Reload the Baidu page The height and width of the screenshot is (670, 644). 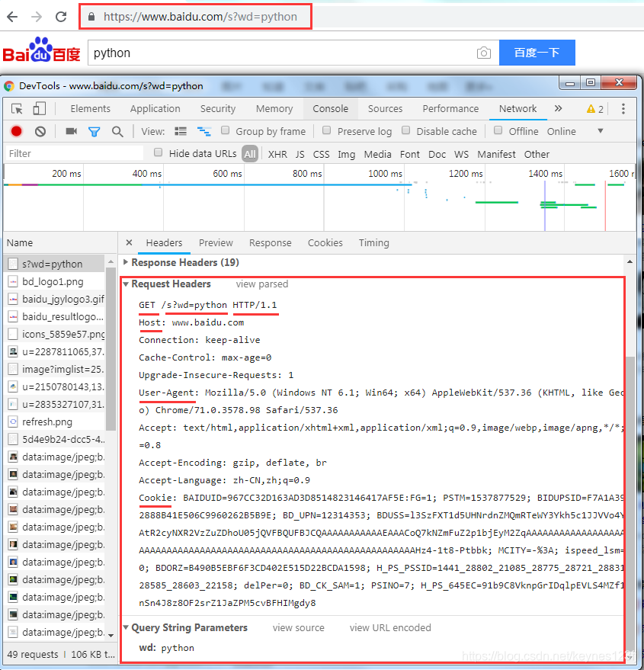(61, 17)
